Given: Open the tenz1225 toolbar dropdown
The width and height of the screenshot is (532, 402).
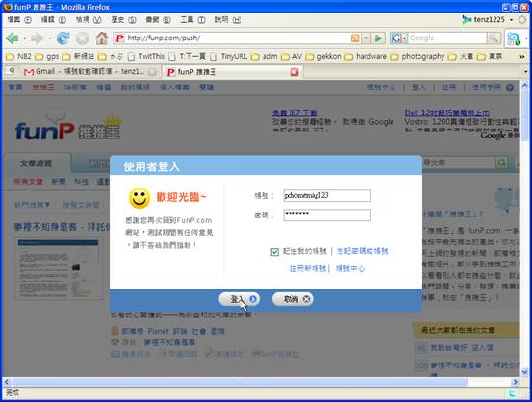Looking at the screenshot, I should point(511,20).
